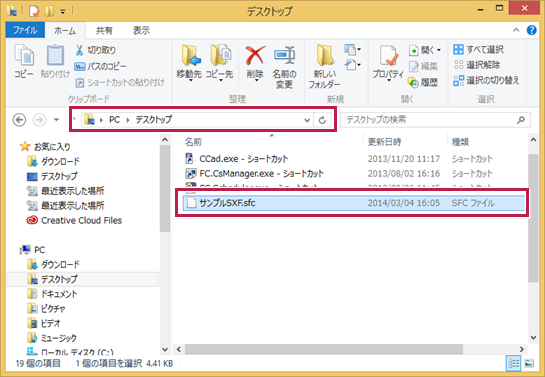Viewport: 545px width, 377px height.
Task: Click デスクトップ in the address breadcrumb
Action: click(x=153, y=120)
